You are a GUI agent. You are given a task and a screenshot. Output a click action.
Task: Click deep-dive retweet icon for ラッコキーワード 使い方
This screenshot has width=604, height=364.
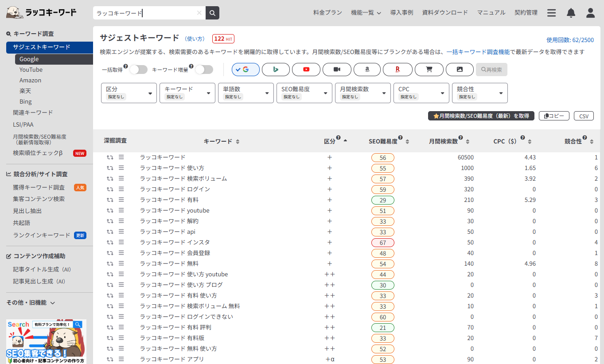coord(110,168)
